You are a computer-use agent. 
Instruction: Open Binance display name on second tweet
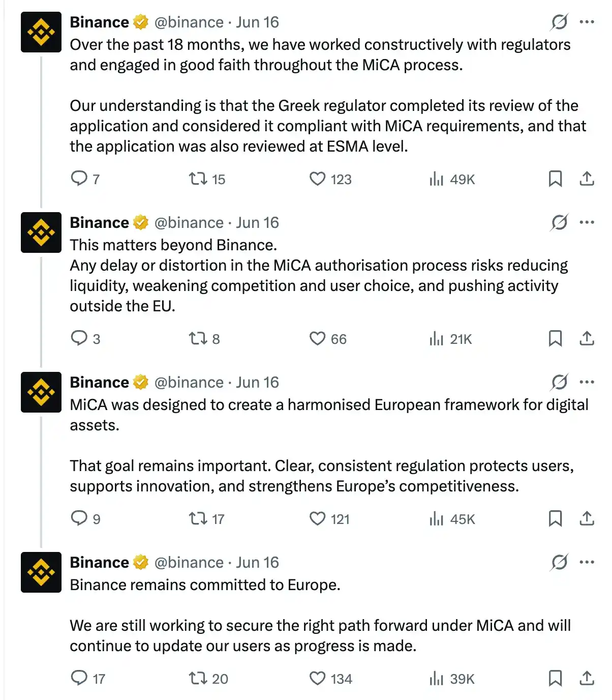coord(99,222)
